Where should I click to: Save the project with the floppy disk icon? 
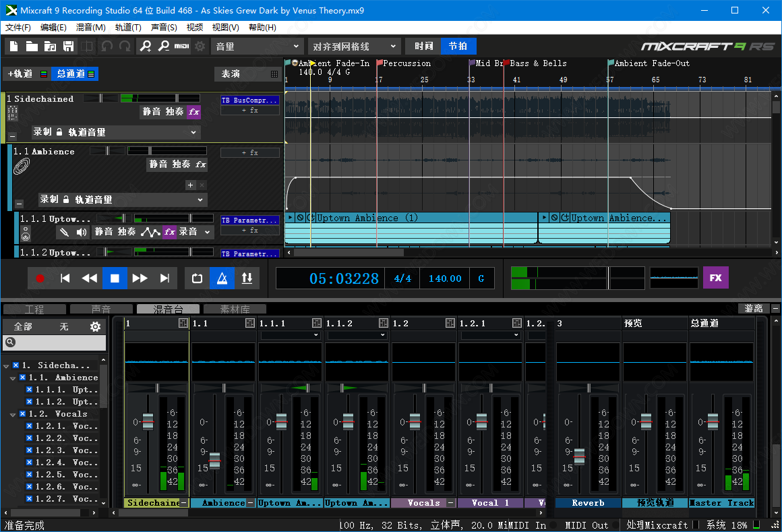tap(68, 46)
